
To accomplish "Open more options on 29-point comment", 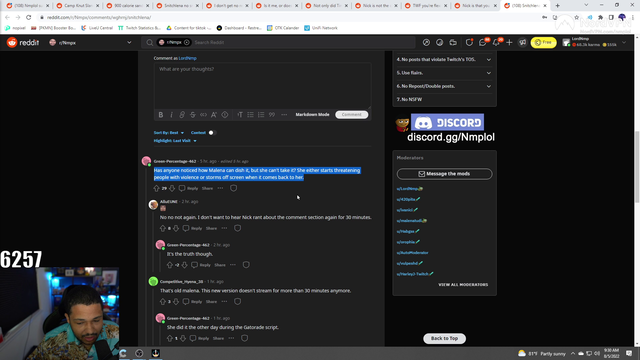I will 220,188.
